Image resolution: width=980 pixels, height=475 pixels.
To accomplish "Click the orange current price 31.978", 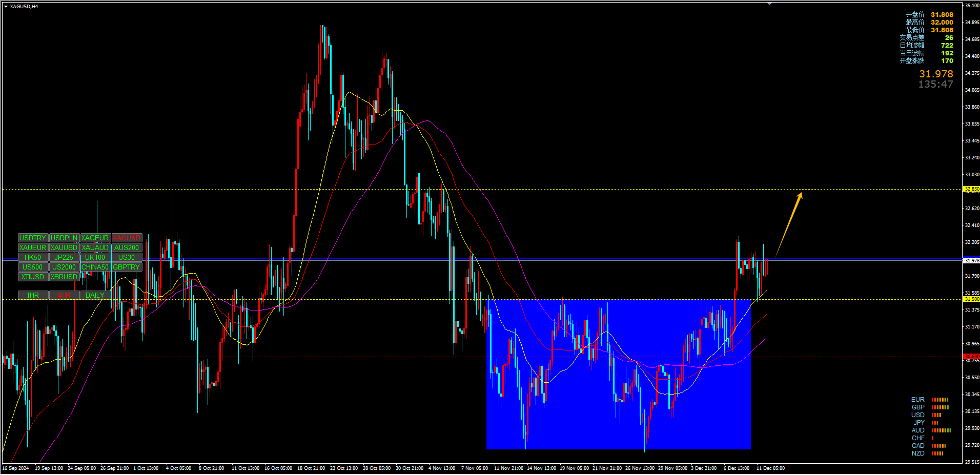I will coord(936,74).
